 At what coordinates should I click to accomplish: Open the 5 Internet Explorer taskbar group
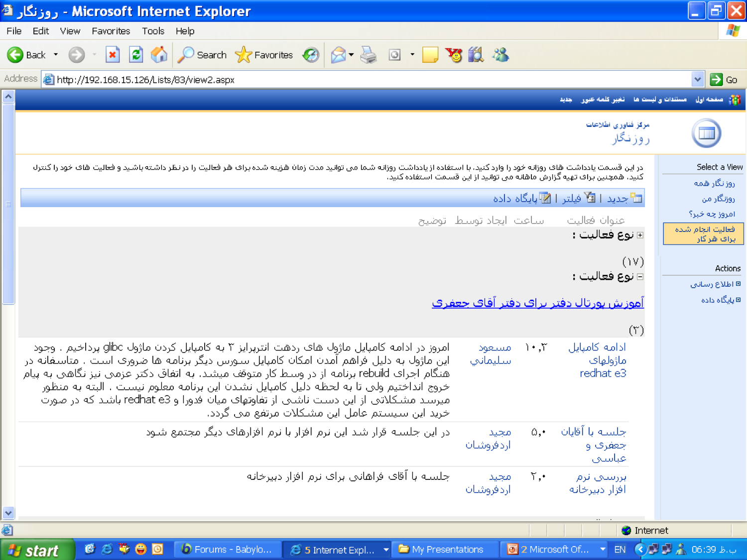(336, 550)
